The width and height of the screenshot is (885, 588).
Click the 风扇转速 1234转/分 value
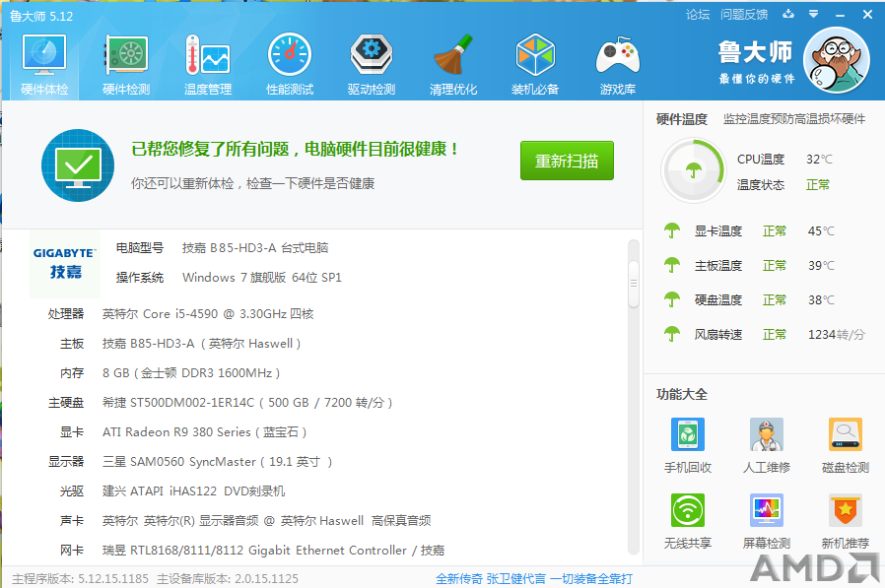(x=837, y=335)
